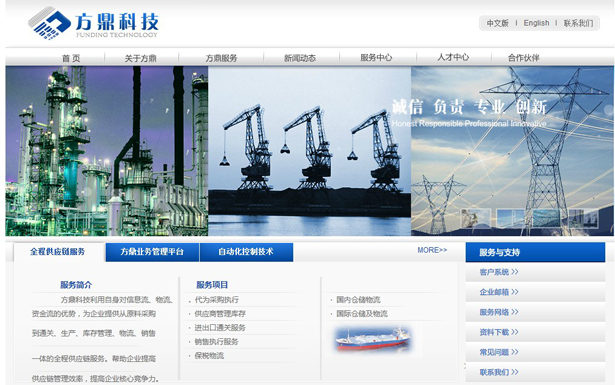Open 关于方鼎 in the navigation bar
615x385 pixels.
(x=140, y=58)
